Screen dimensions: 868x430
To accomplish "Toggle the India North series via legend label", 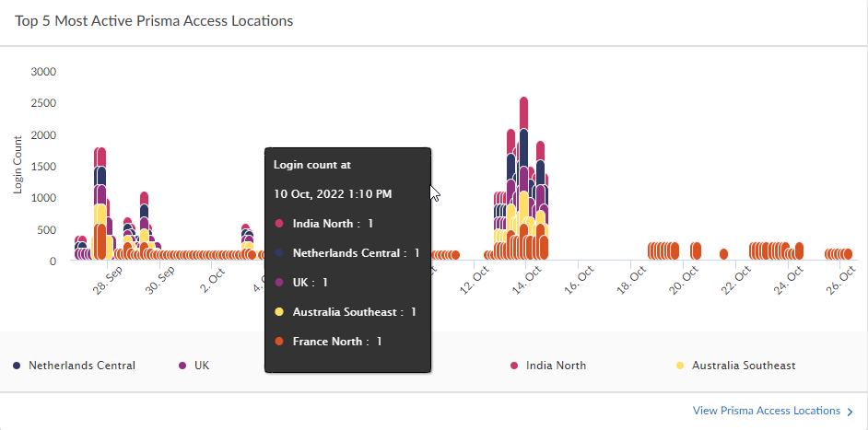I will click(556, 366).
